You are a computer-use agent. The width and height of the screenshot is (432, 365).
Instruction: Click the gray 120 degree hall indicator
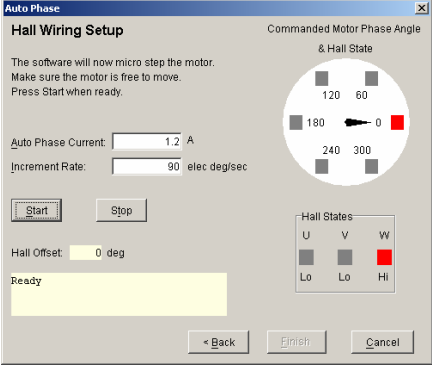coord(322,79)
